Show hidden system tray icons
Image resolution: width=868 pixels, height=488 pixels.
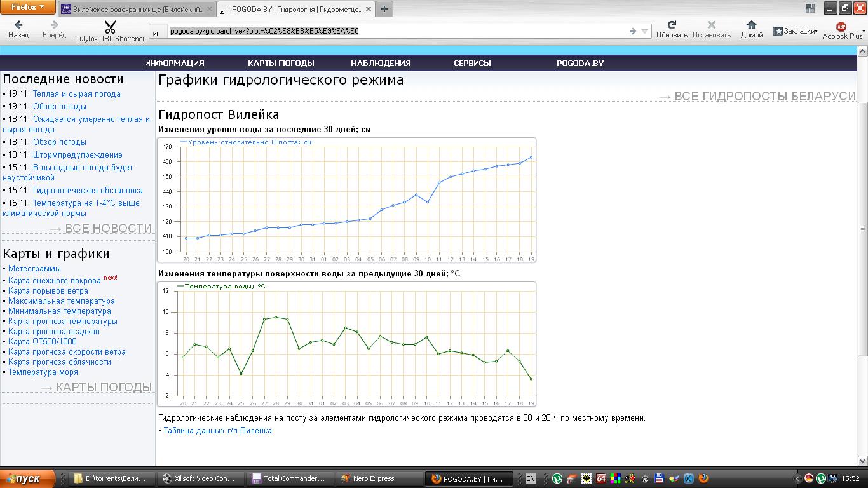click(797, 478)
